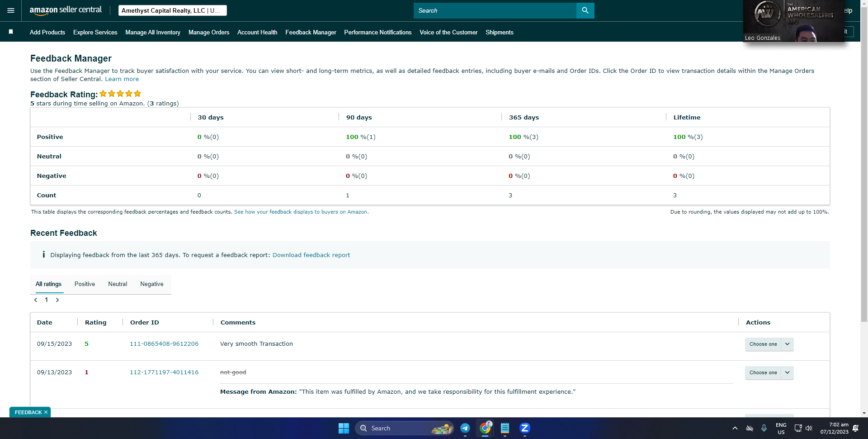Navigate to Account Health
Image resolution: width=868 pixels, height=439 pixels.
257,32
